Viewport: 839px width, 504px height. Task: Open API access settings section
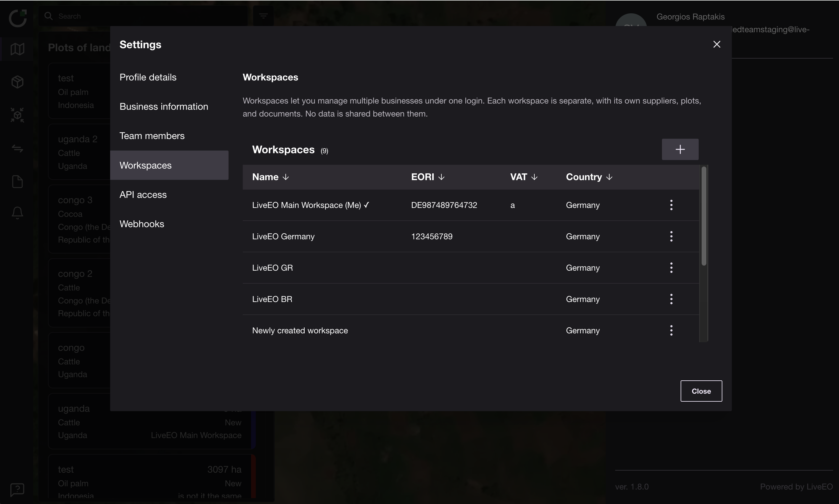(x=143, y=195)
